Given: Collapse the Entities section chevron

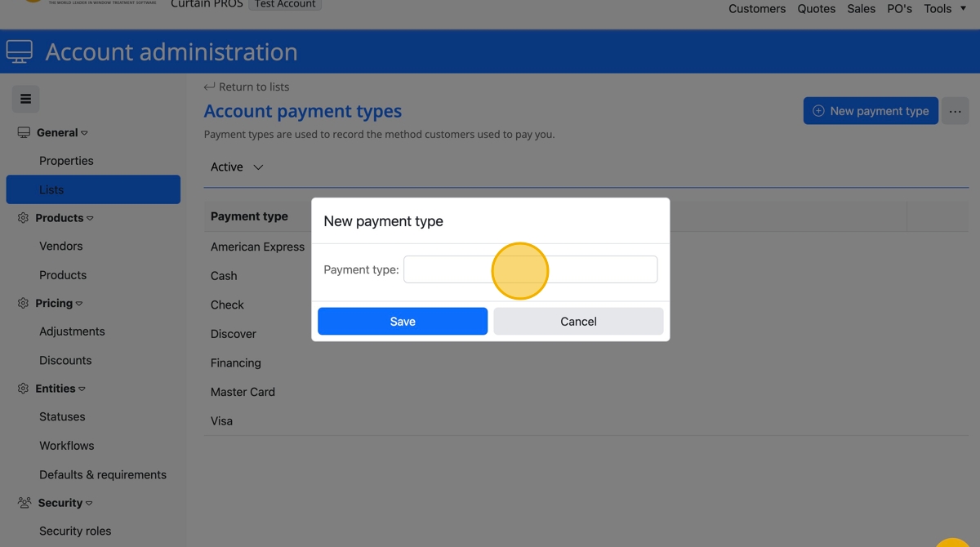Looking at the screenshot, I should pyautogui.click(x=82, y=389).
